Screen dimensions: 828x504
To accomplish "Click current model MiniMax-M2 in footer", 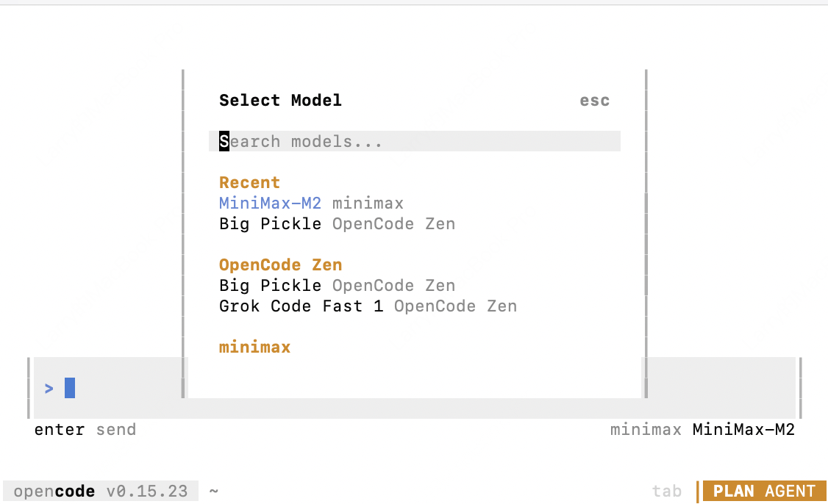I will [743, 430].
